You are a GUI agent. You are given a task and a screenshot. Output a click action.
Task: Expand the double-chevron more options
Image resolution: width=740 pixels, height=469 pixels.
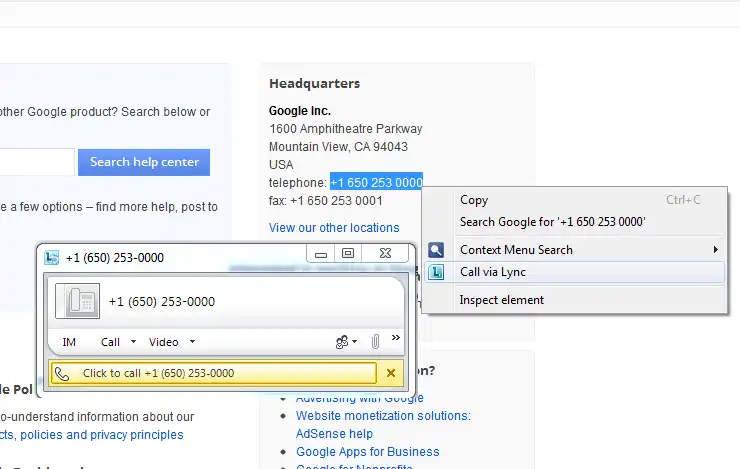(x=395, y=337)
